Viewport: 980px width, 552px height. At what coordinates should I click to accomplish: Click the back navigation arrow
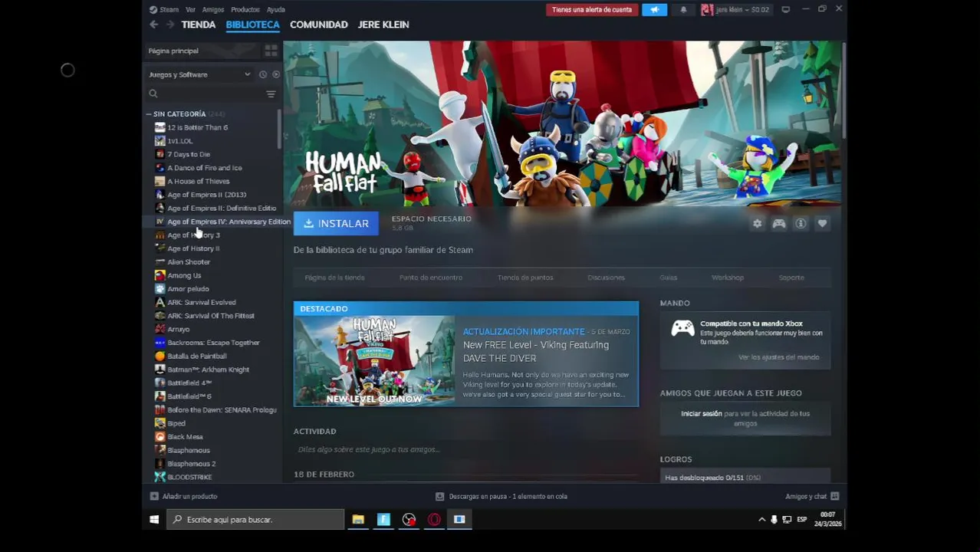[153, 25]
